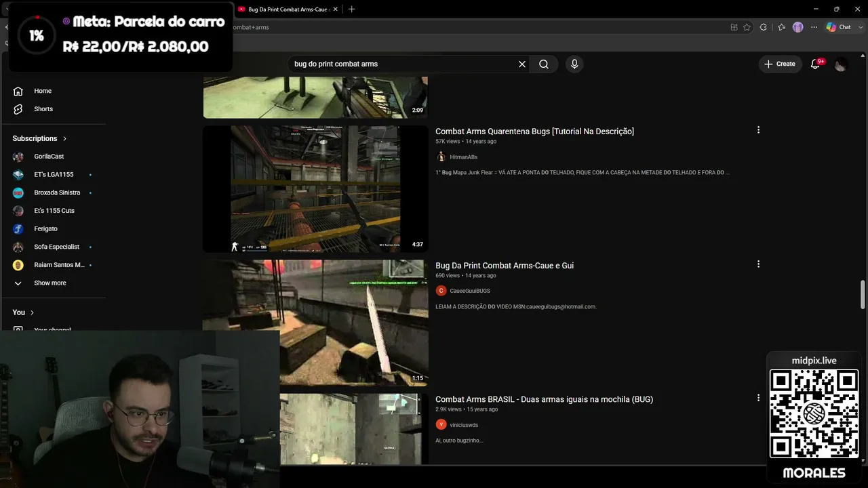868x488 pixels.
Task: Visit CaueeGuuiBUGS channel name link
Action: pos(470,291)
